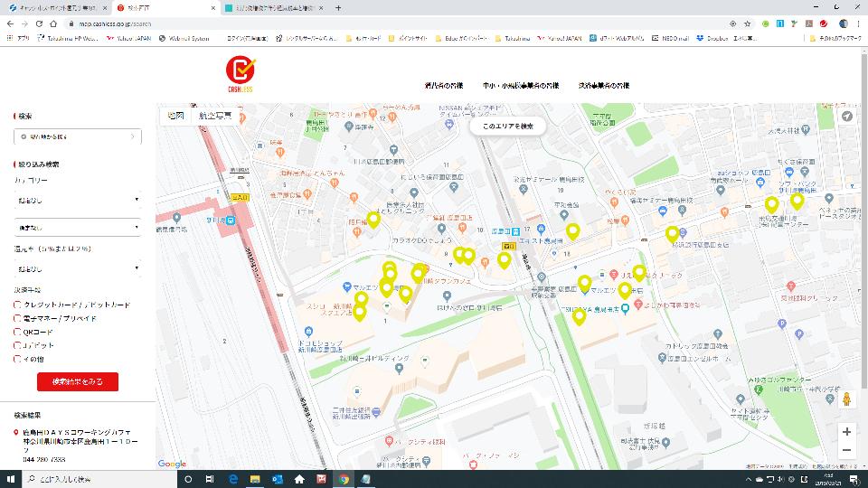Open the bordered subcategory dropdown
Viewport: 868px width, 488px height.
(78, 228)
